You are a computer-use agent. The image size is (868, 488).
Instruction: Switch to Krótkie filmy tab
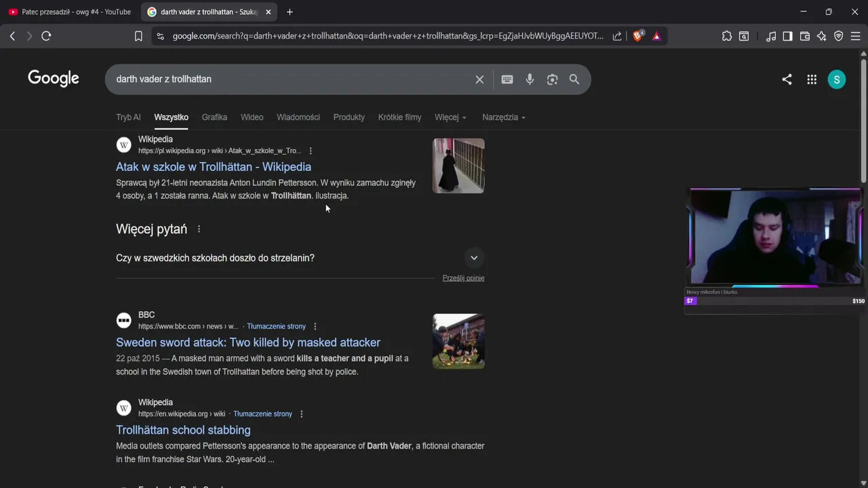399,117
